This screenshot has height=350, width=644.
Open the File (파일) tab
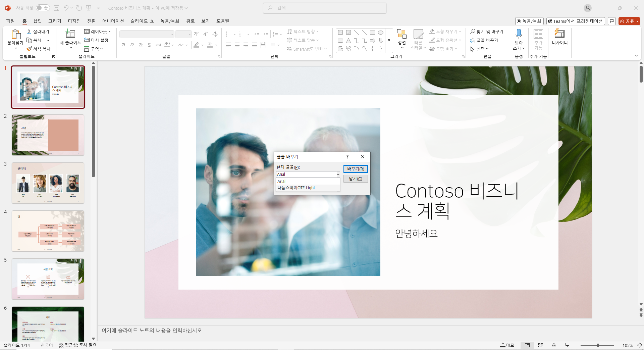coord(10,21)
